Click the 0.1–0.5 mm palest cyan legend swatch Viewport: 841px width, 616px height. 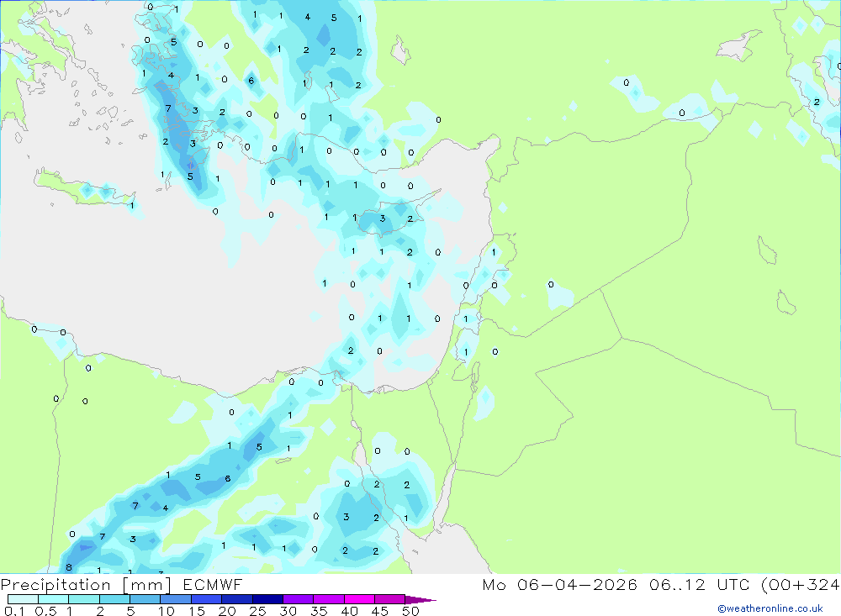(x=23, y=599)
